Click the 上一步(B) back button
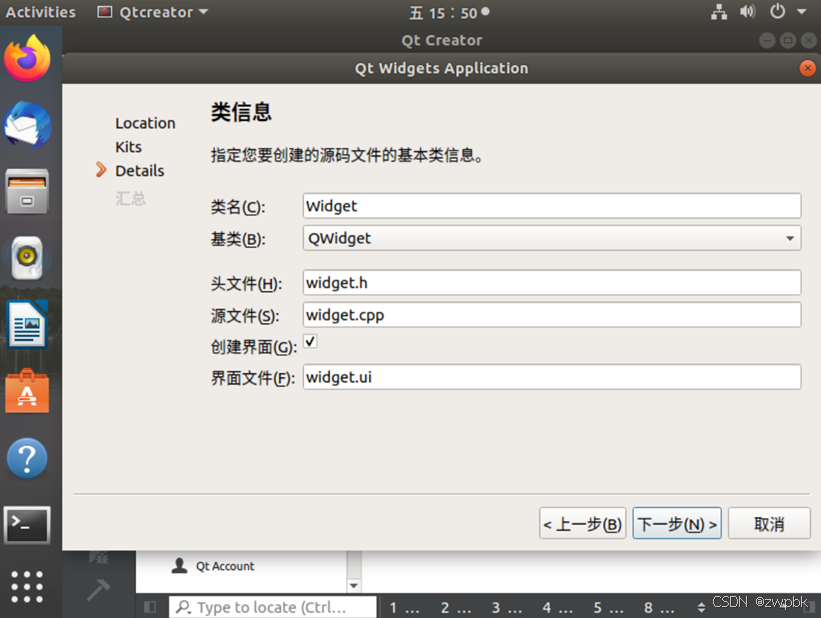Viewport: 821px width, 618px height. (582, 523)
